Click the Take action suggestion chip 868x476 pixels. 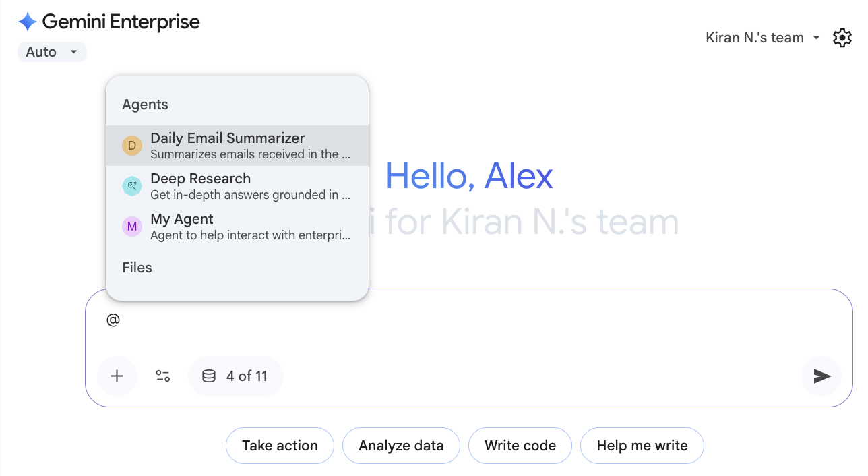(x=280, y=446)
